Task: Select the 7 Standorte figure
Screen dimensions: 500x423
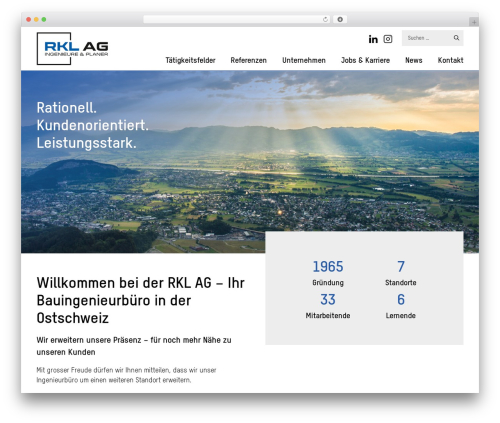Action: [401, 273]
